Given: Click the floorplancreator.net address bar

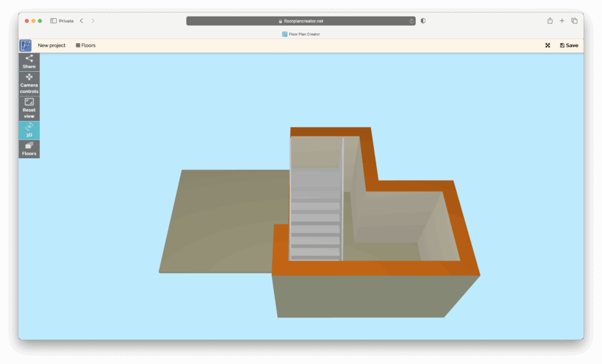Looking at the screenshot, I should point(300,21).
